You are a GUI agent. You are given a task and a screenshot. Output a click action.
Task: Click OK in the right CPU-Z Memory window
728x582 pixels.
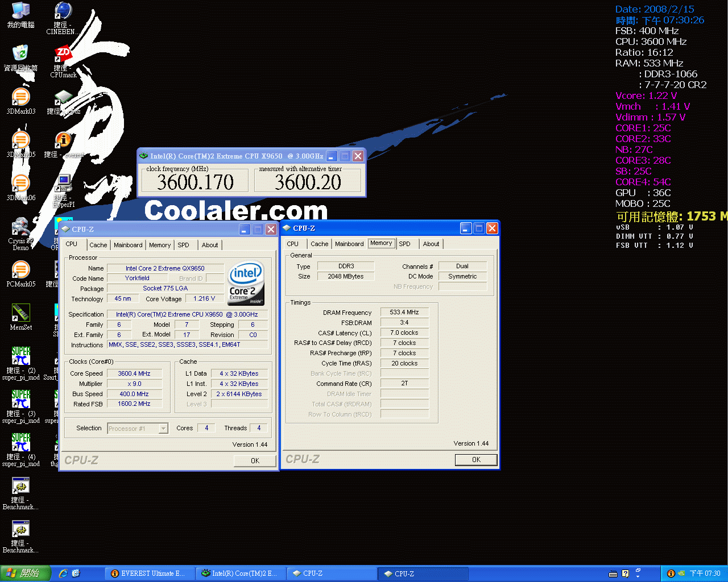coord(476,460)
